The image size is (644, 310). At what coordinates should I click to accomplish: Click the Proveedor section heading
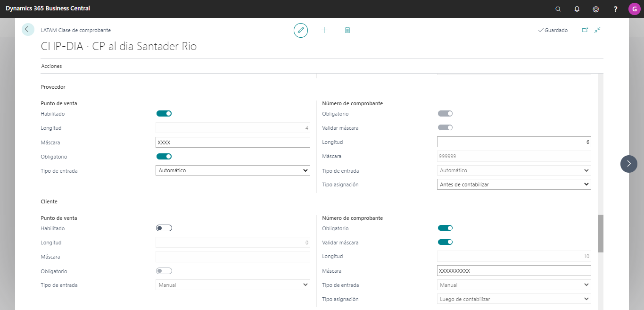53,87
